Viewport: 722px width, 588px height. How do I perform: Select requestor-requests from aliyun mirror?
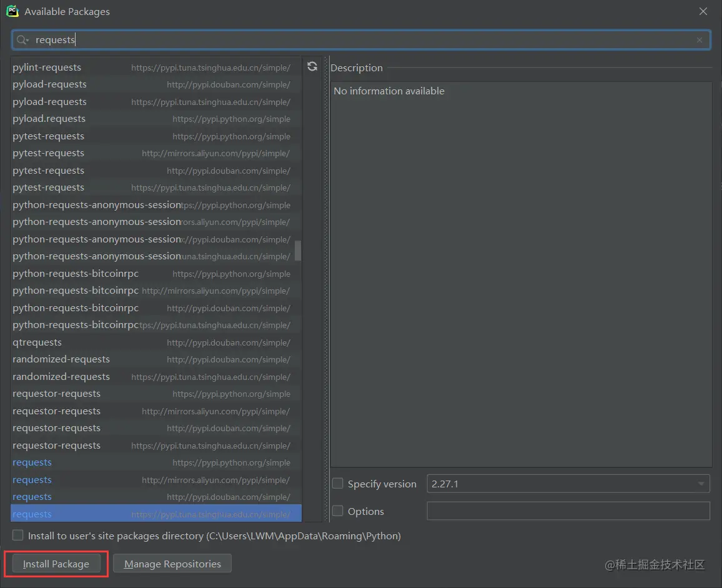(x=156, y=411)
